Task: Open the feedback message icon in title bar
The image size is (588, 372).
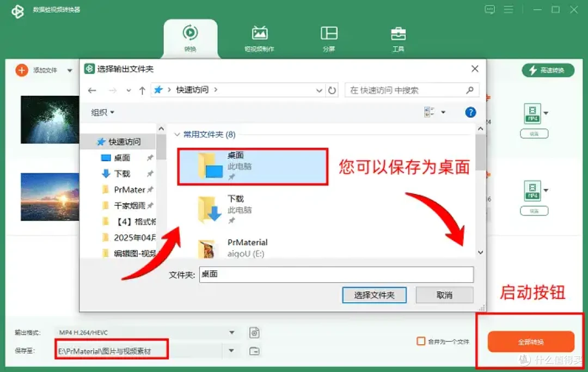Action: tap(489, 9)
